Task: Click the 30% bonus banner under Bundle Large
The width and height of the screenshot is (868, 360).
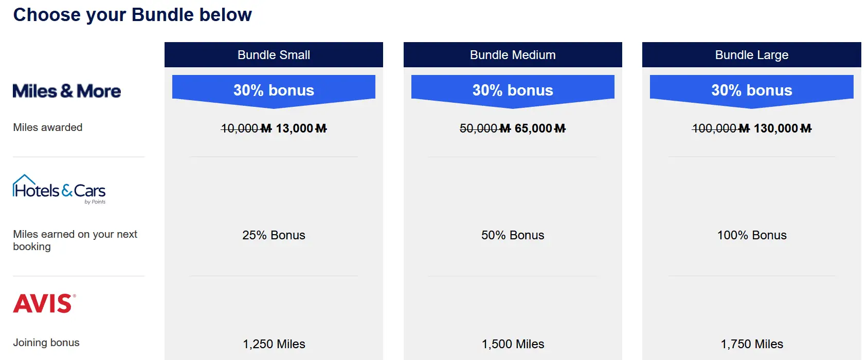Action: point(751,90)
